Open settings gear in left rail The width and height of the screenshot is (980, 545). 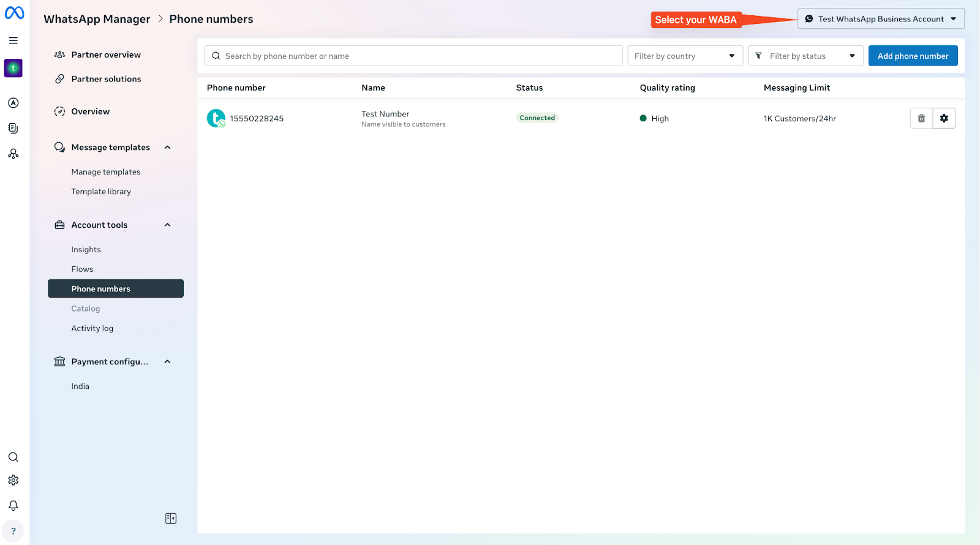click(x=13, y=480)
